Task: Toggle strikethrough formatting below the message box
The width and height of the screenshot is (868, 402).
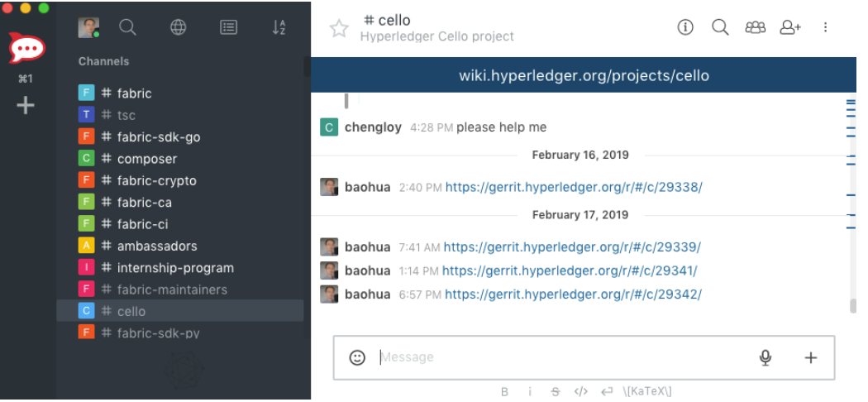Action: click(555, 391)
